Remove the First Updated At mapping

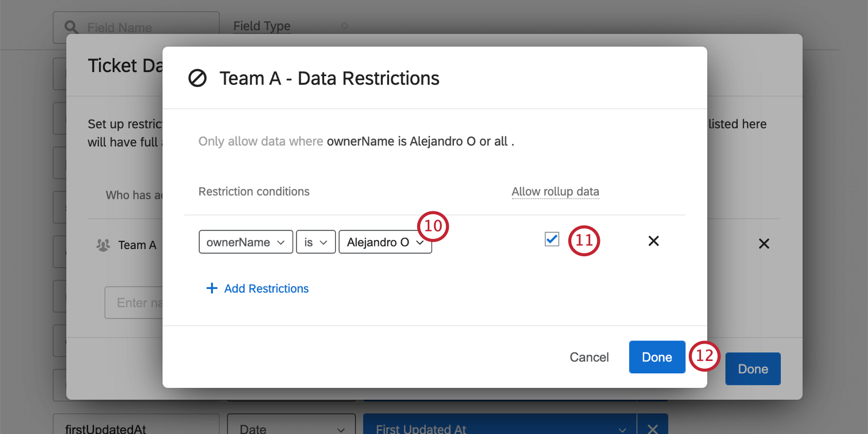pos(652,429)
